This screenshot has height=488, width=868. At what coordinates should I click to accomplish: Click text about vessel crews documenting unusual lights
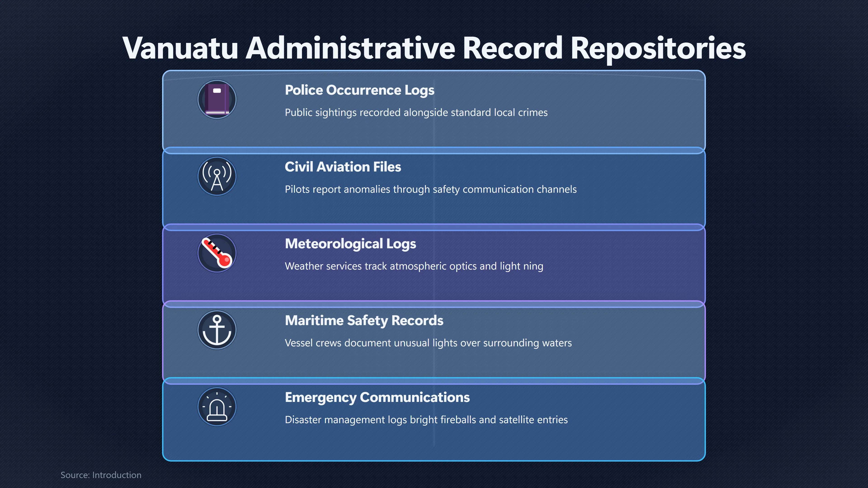(428, 343)
